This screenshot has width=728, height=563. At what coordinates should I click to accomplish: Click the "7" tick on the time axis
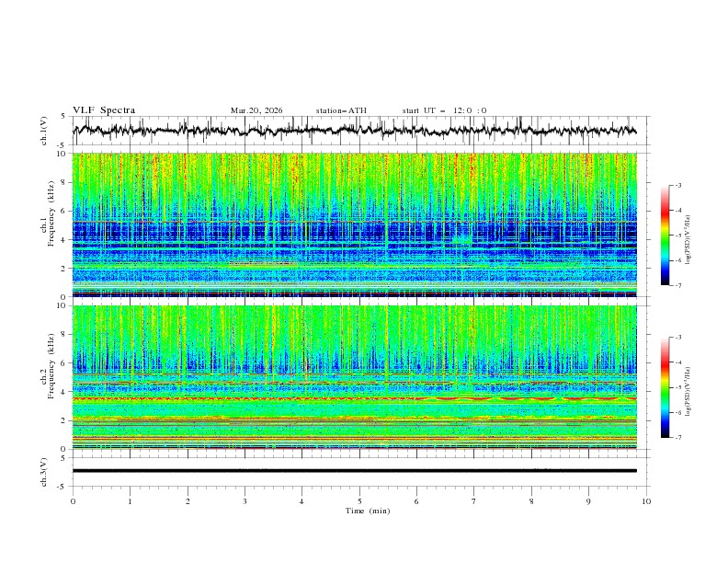tap(474, 501)
